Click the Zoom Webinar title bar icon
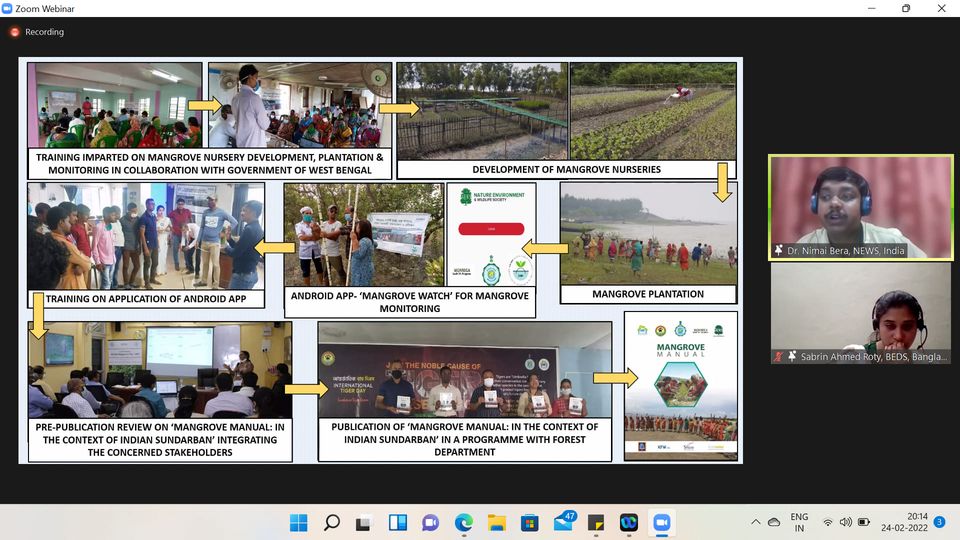 click(8, 8)
